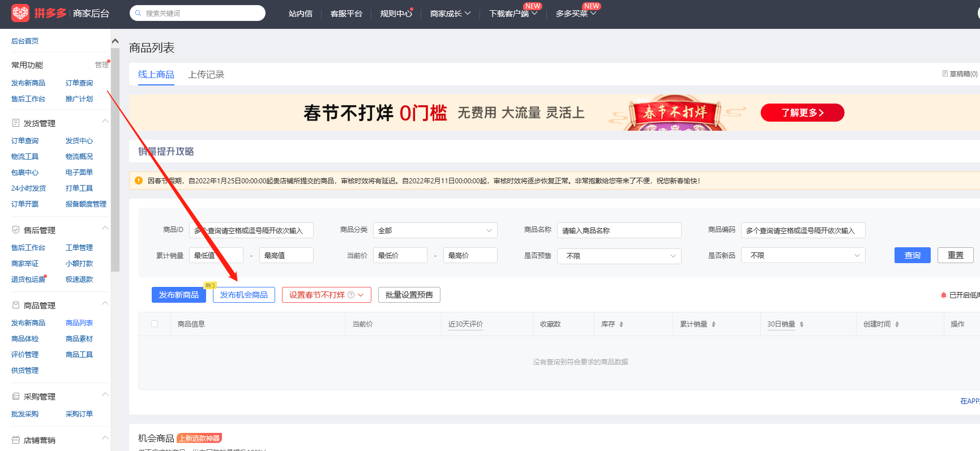Click the help question icon beside 设置春节不打烊
Viewport: 980px width, 451px height.
tap(351, 295)
